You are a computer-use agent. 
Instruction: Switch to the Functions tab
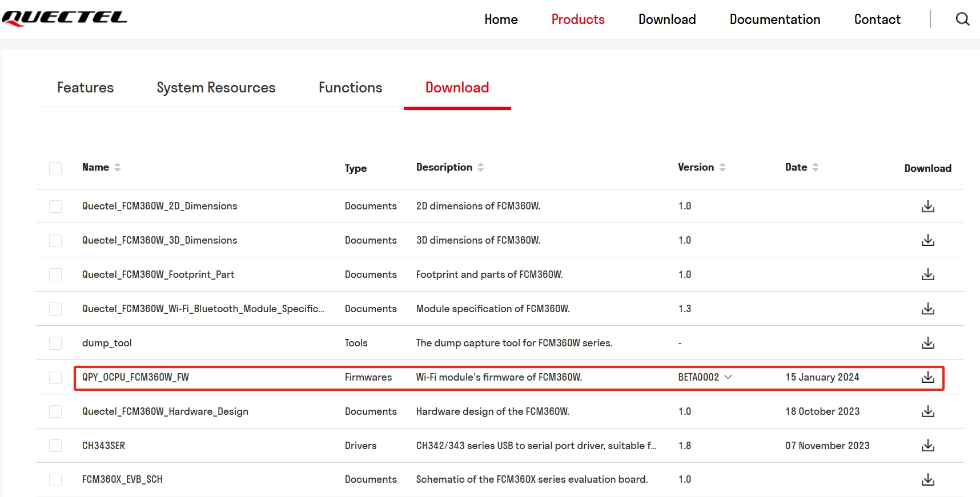[x=350, y=87]
